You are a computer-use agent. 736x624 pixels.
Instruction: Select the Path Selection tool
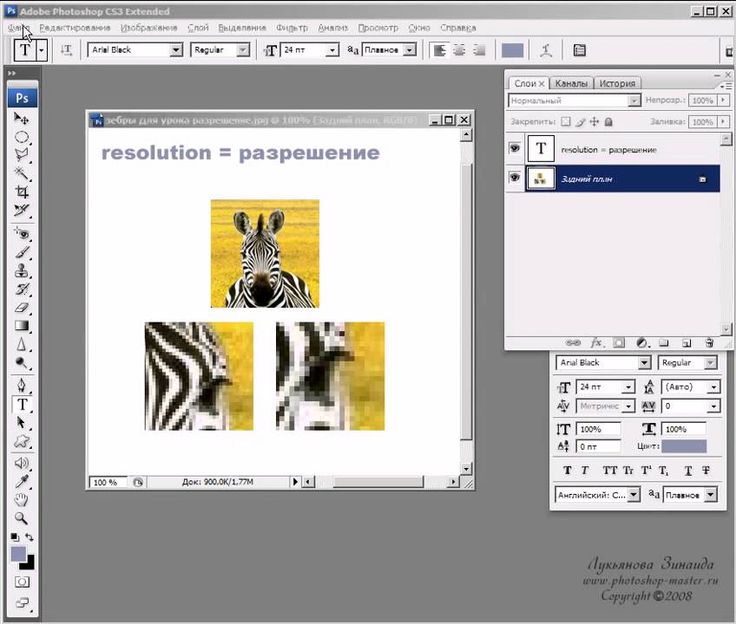pos(21,423)
